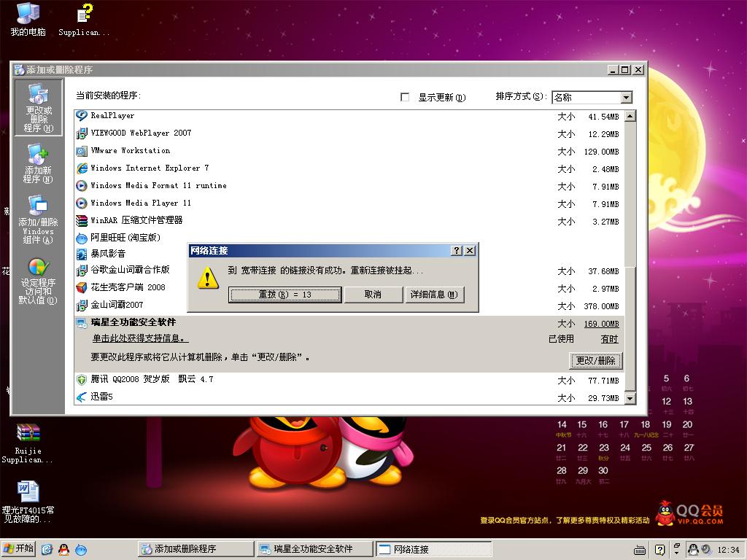Screen dimensions: 747x560
Task: Click the VIEWGOOD WebPlayer 2007 icon
Action: point(82,133)
